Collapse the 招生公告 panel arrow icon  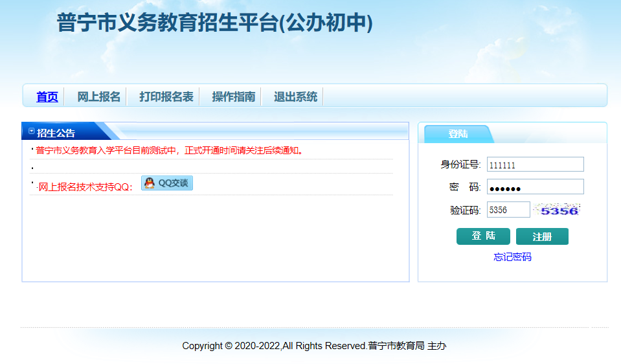click(x=32, y=131)
